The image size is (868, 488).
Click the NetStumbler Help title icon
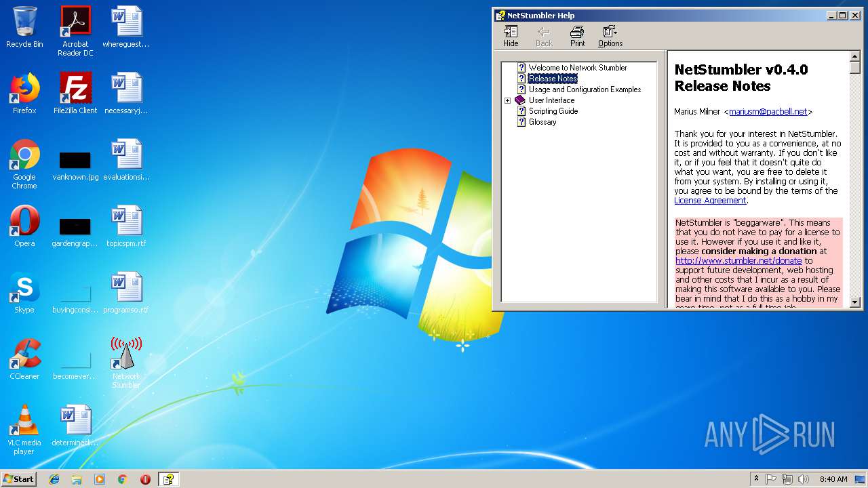click(500, 16)
